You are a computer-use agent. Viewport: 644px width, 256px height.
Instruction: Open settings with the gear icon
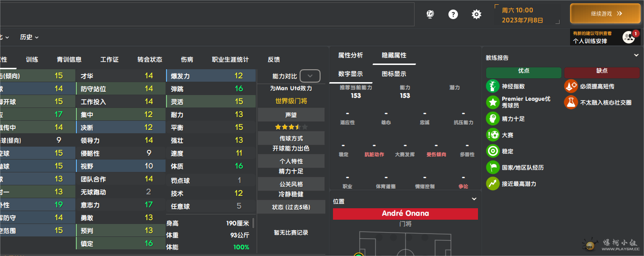(477, 14)
